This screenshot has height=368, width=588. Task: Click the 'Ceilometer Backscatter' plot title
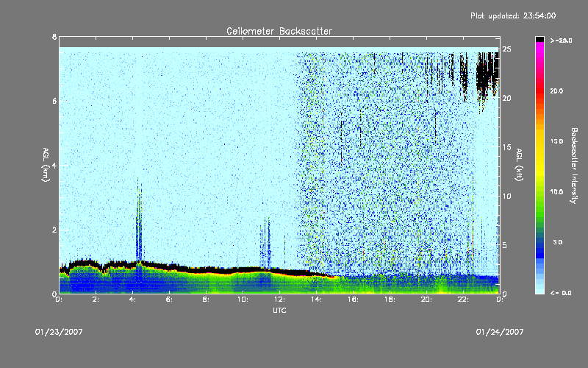pos(279,31)
